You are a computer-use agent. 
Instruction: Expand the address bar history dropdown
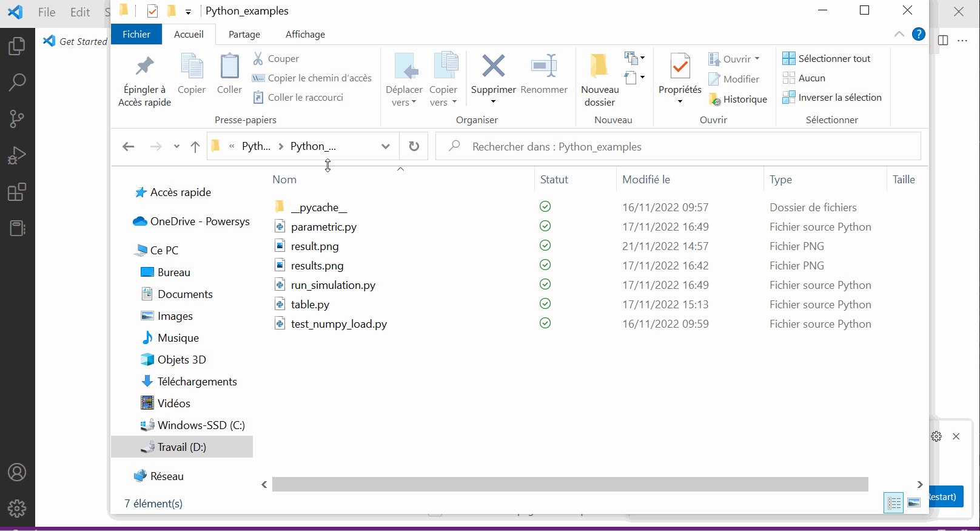click(x=385, y=146)
